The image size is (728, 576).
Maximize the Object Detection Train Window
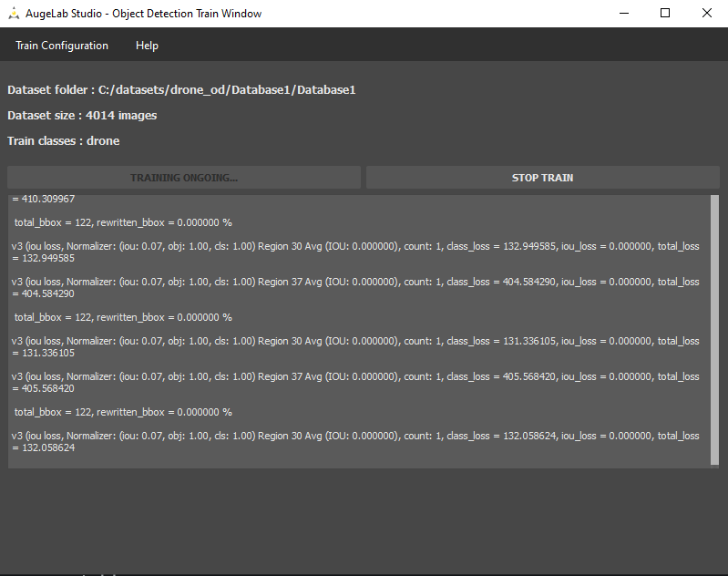[x=665, y=14]
